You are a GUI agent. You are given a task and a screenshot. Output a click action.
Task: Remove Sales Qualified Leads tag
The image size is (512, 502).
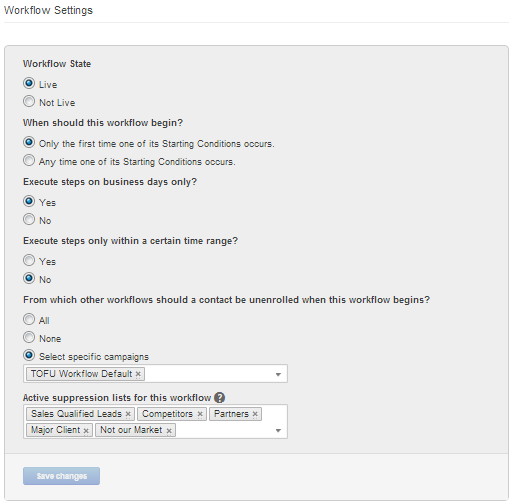click(128, 414)
